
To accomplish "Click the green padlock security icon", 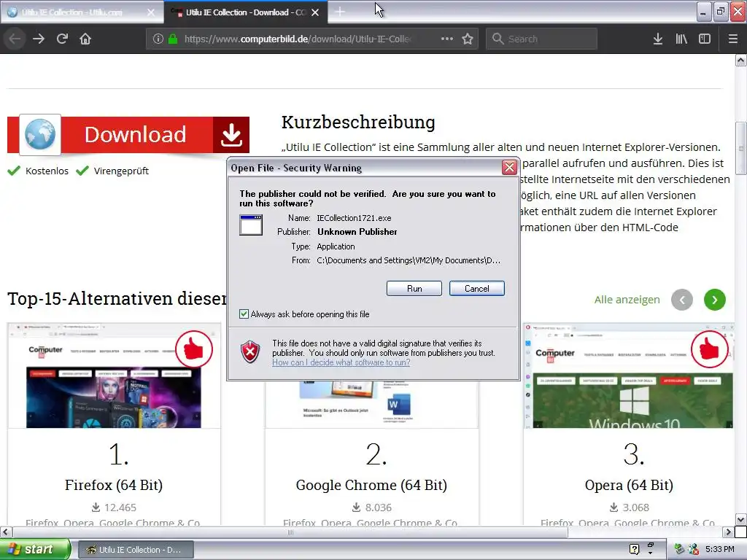I will 173,39.
